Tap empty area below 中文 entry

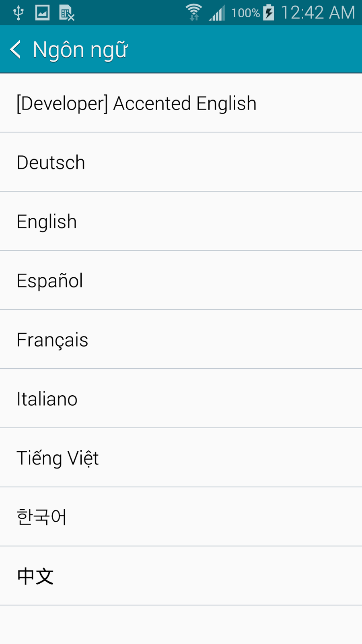click(x=181, y=625)
